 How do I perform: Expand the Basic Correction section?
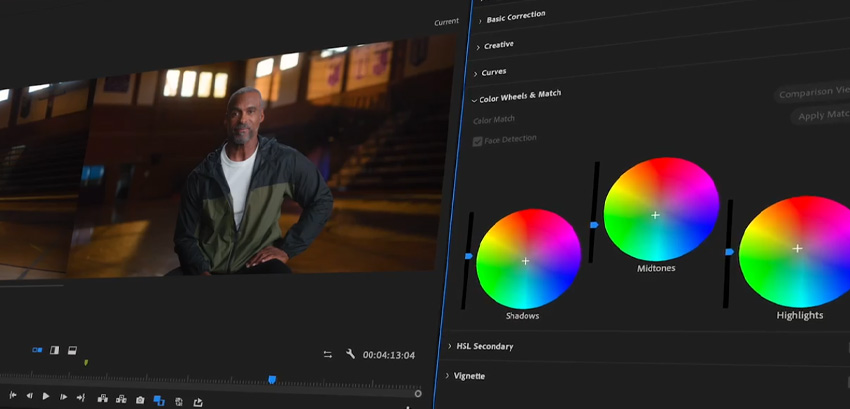point(480,21)
